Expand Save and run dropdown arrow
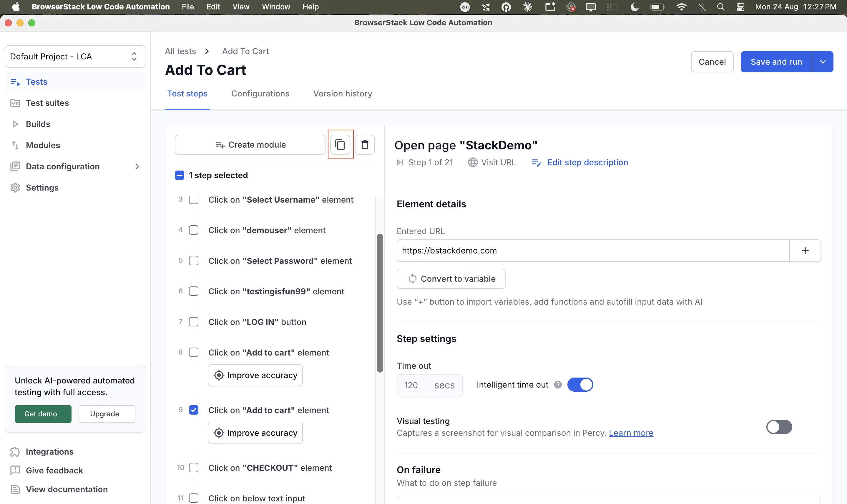Image resolution: width=847 pixels, height=504 pixels. pyautogui.click(x=823, y=62)
